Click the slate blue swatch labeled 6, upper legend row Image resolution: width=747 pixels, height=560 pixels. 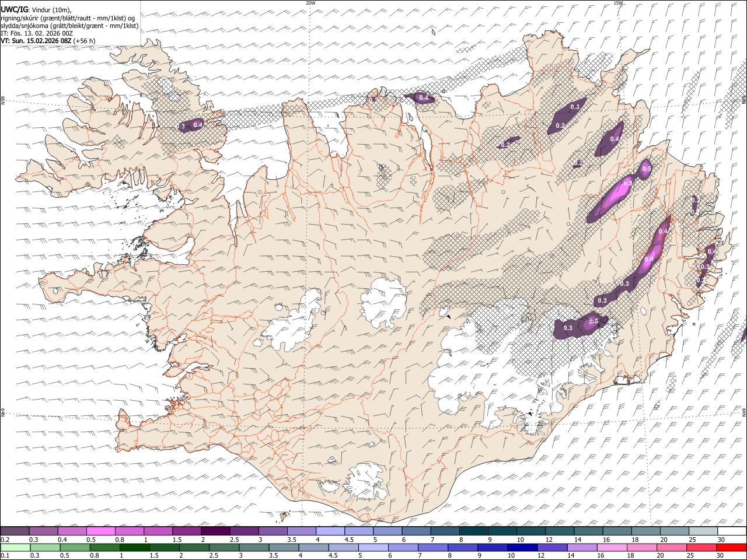tap(416, 531)
